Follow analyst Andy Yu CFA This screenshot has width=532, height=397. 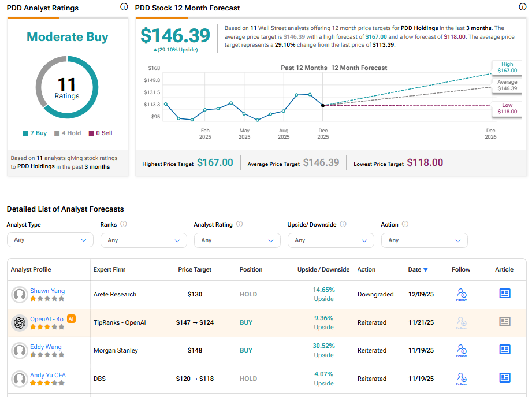[x=461, y=379]
